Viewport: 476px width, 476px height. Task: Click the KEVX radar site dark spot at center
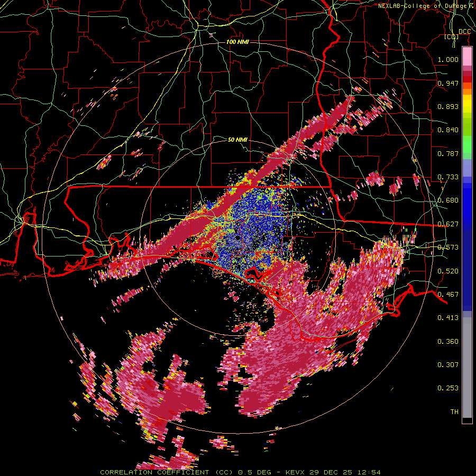tap(238, 237)
